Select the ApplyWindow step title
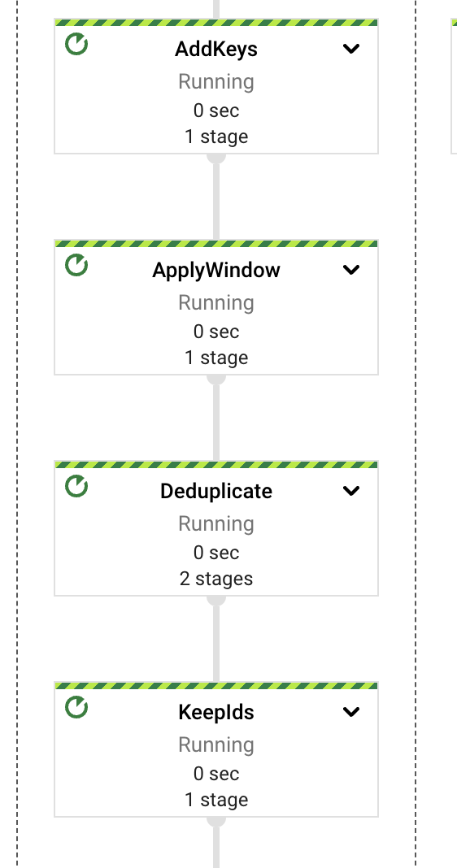Screen dimensions: 457x868 click(216, 270)
